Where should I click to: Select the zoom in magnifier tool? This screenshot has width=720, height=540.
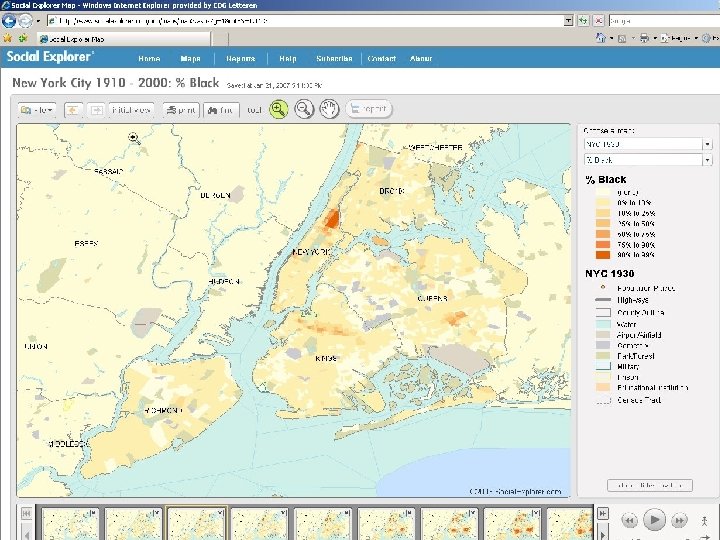(x=279, y=109)
